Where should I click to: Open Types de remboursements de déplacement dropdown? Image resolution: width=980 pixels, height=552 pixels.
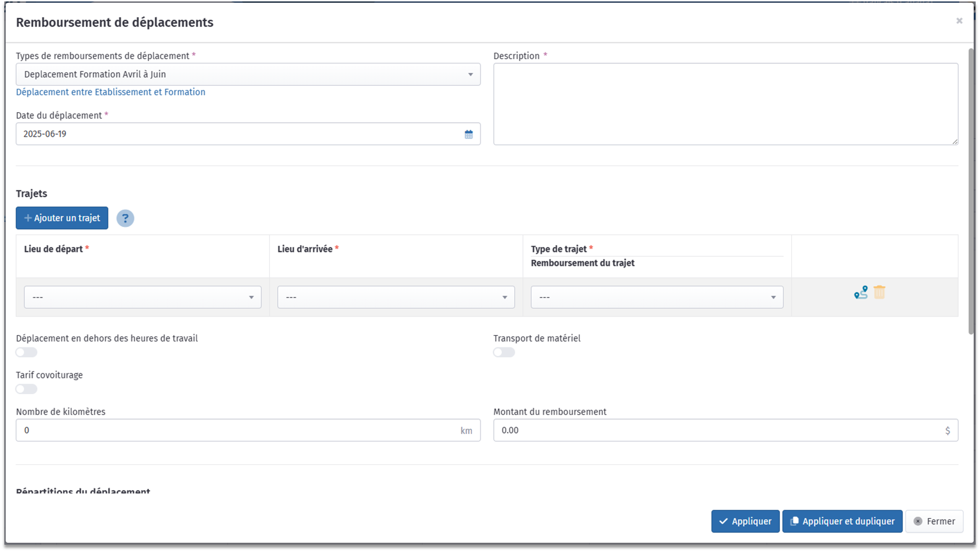[x=248, y=74]
